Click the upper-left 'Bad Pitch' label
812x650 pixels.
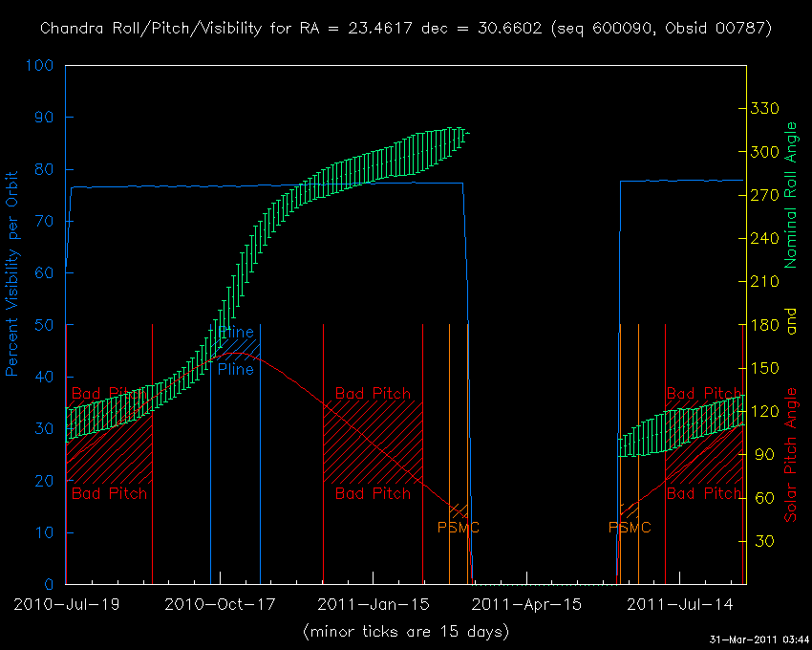[x=110, y=394]
